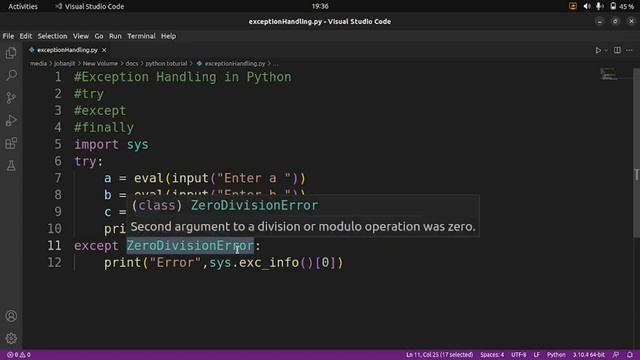Open the Source Control view

coord(11,98)
